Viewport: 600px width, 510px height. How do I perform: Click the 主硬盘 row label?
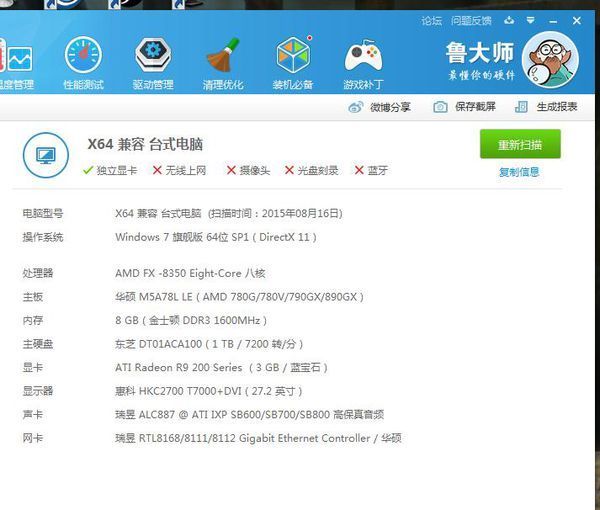coord(38,344)
